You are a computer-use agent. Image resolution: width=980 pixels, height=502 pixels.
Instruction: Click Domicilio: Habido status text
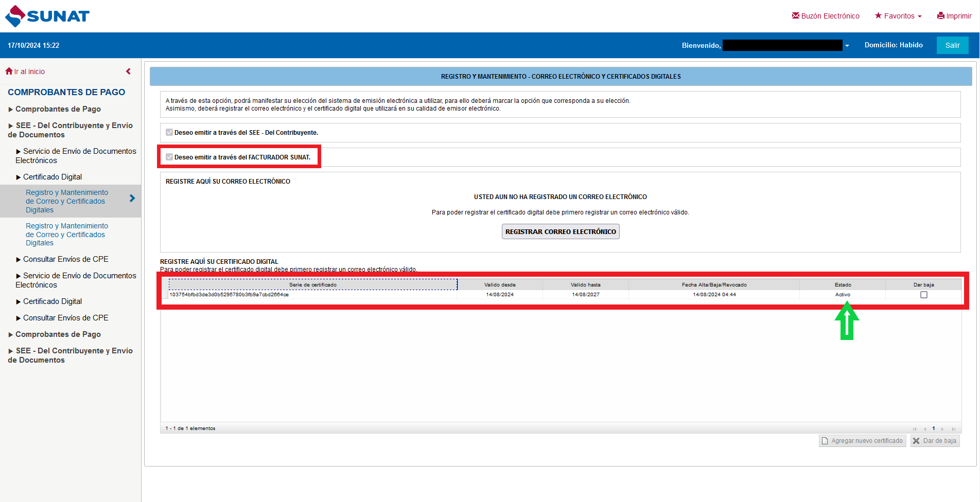pyautogui.click(x=894, y=45)
